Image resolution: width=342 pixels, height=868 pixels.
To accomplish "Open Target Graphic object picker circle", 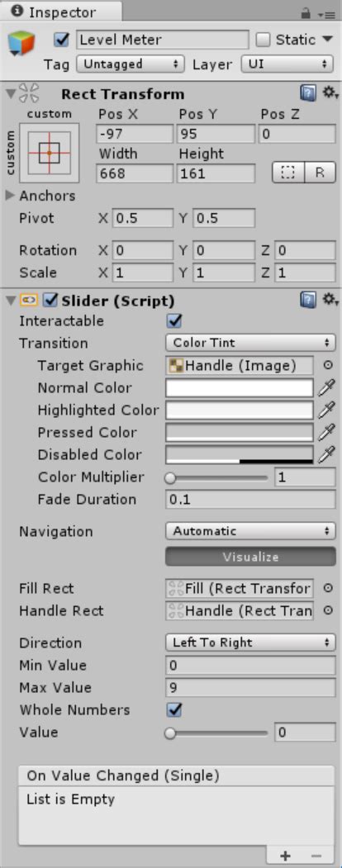I will click(328, 365).
